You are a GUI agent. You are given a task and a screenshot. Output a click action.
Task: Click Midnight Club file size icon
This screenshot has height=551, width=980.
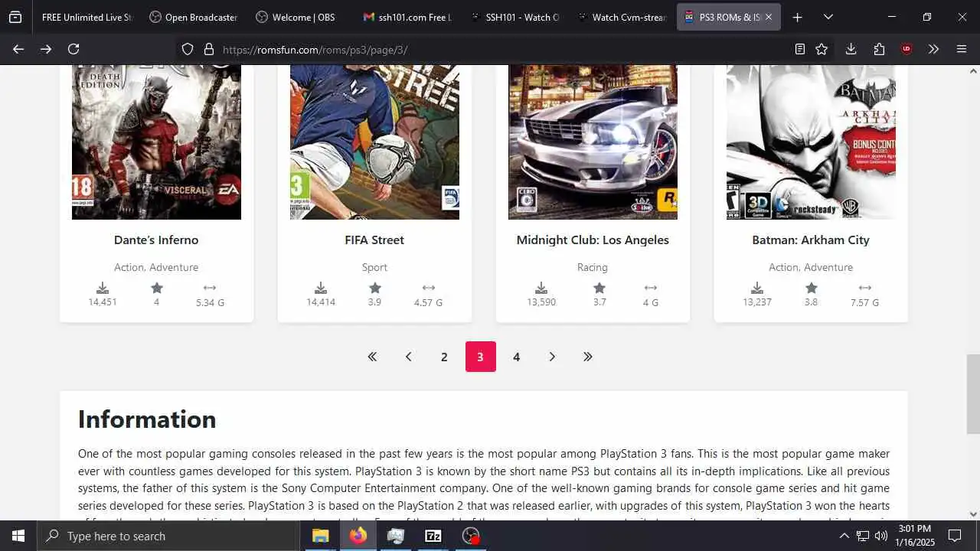(x=651, y=288)
